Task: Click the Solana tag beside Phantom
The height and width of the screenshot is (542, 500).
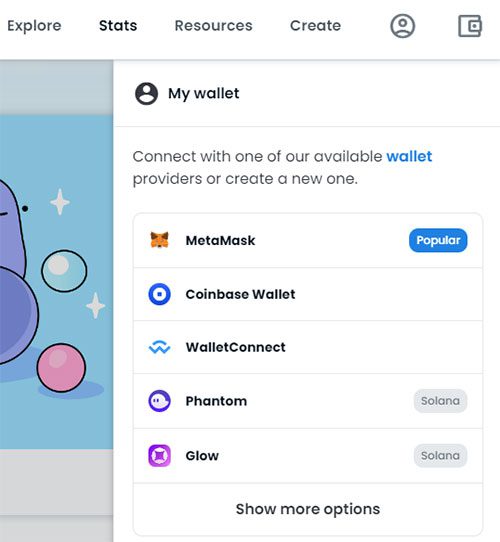Action: click(440, 401)
